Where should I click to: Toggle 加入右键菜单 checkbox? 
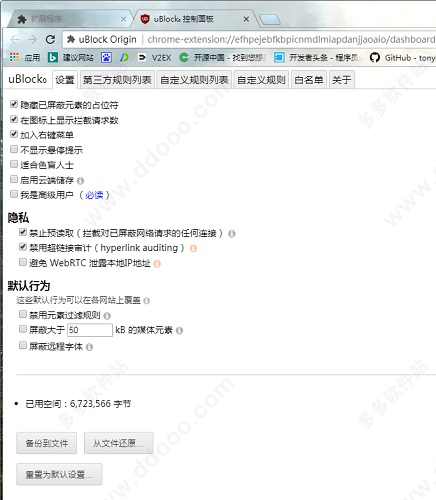click(x=14, y=134)
